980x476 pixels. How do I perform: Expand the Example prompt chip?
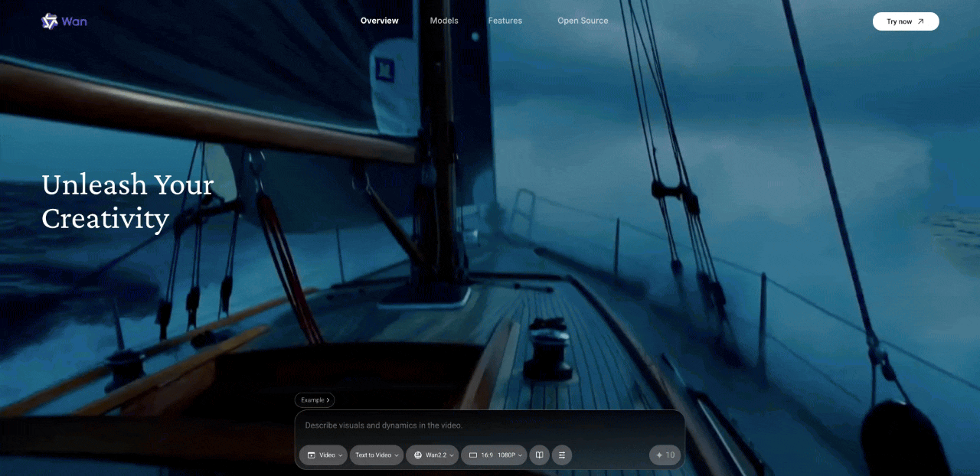pos(315,399)
